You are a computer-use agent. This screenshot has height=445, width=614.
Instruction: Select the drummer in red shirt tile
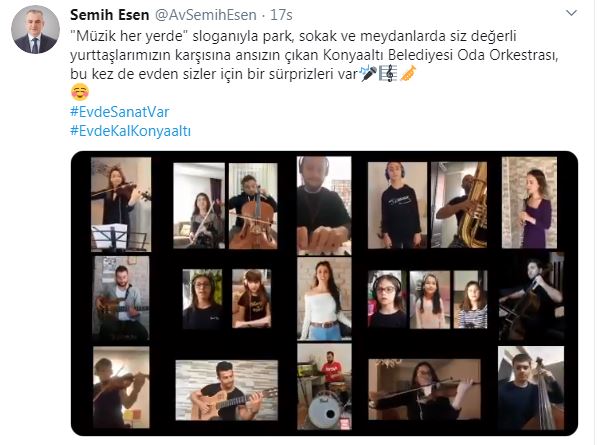tap(324, 386)
